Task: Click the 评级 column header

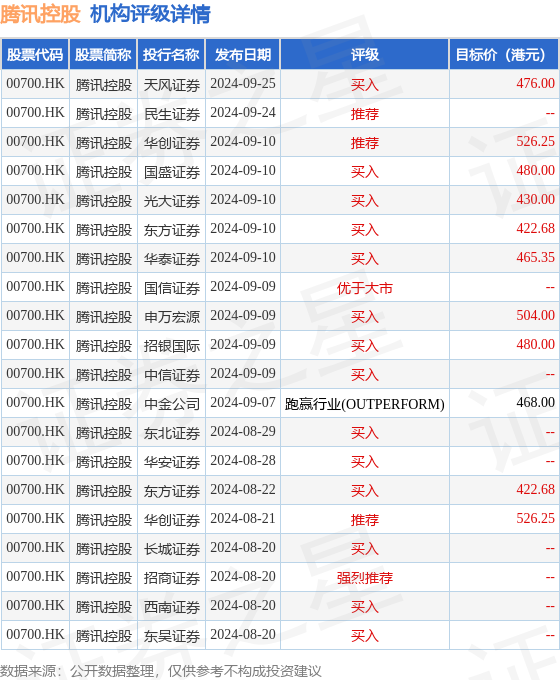Action: pyautogui.click(x=365, y=55)
